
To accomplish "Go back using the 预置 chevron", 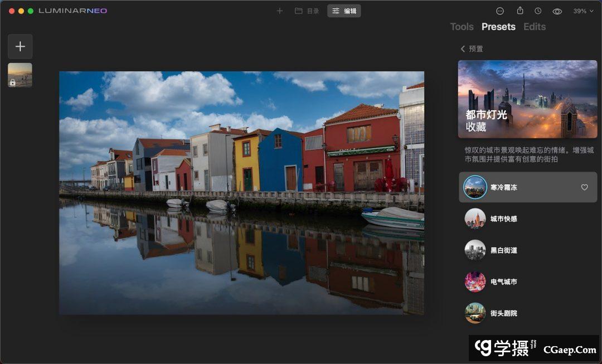I will [x=463, y=49].
